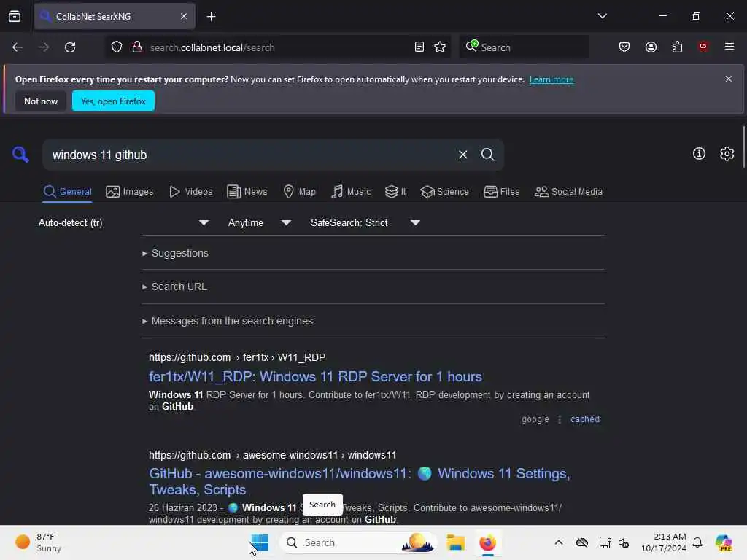Open Auto-detect language dropdown
Screen dimensions: 747x560
click(123, 223)
